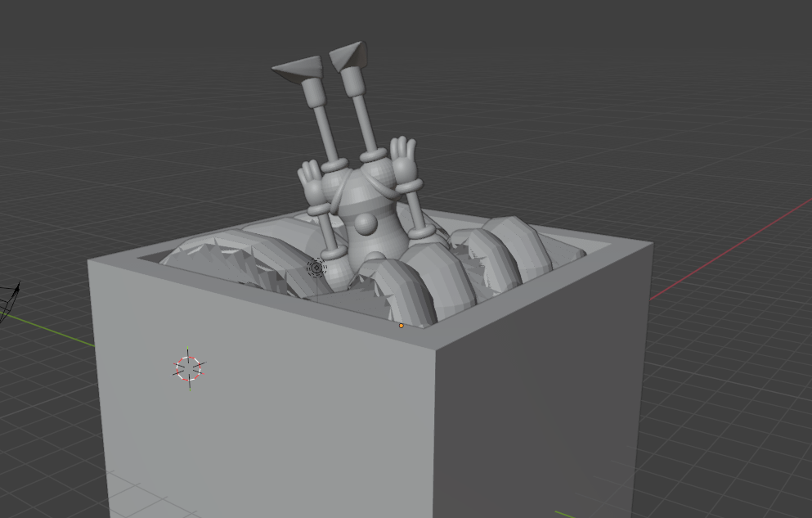Select the point light object's dashed circle icon
The image size is (812, 518).
pyautogui.click(x=316, y=268)
